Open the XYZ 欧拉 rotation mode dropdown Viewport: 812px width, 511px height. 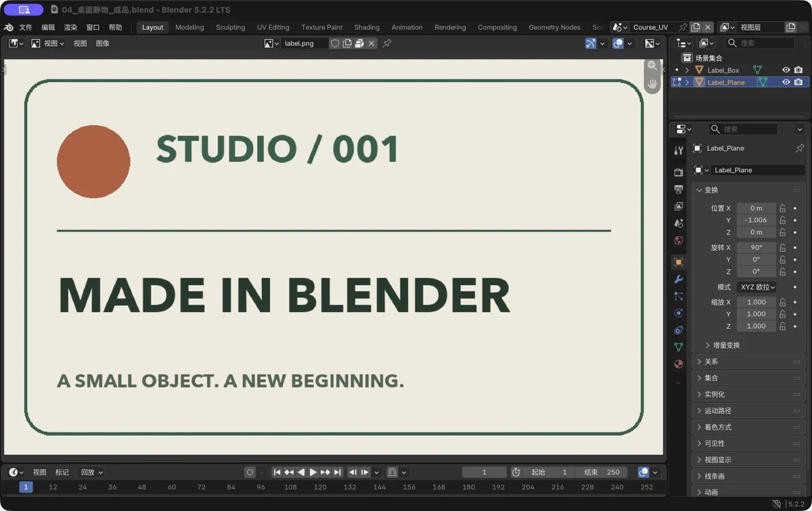point(757,287)
